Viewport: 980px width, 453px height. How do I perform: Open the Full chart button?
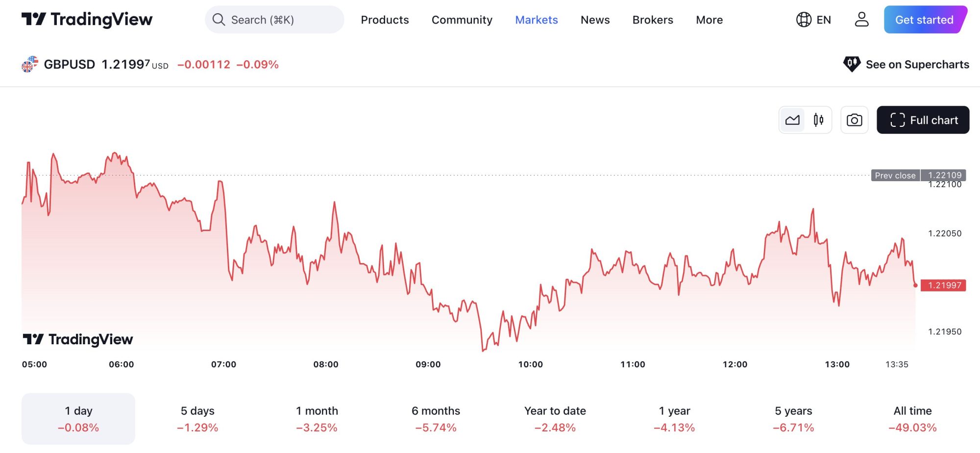click(x=923, y=120)
